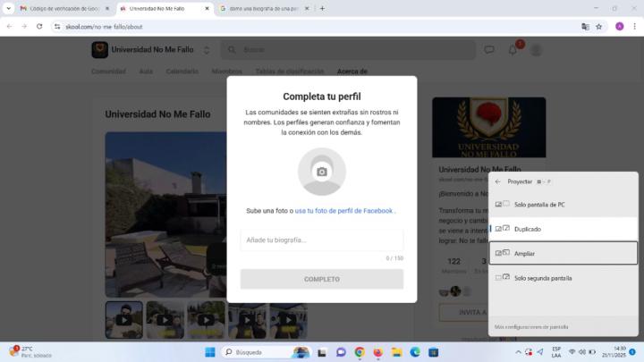Screen dimensions: 644x362
Task: Bookmark this page with the star
Action: click(598, 27)
